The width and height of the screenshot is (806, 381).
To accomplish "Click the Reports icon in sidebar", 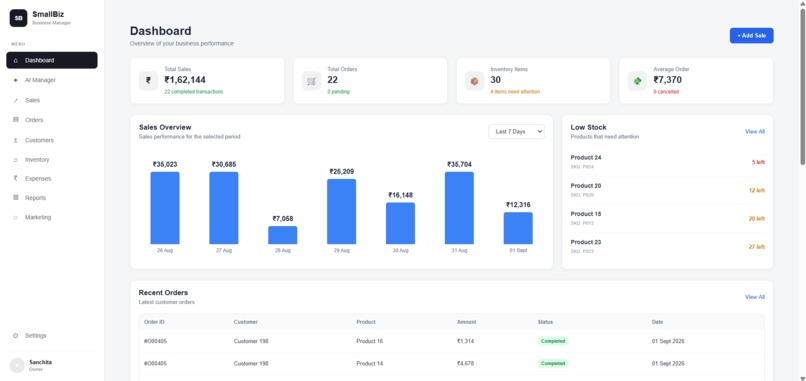I will [x=15, y=197].
